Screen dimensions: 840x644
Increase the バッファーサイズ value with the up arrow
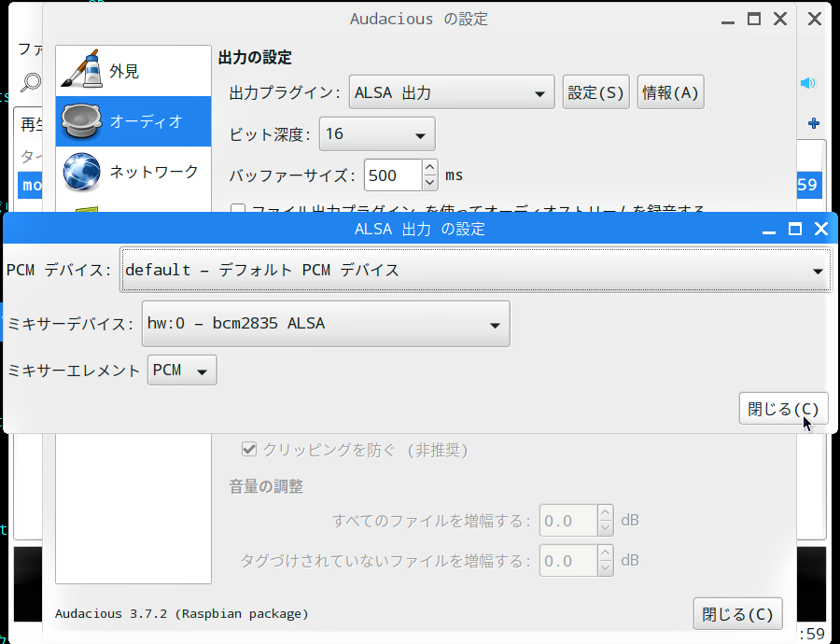coord(429,167)
